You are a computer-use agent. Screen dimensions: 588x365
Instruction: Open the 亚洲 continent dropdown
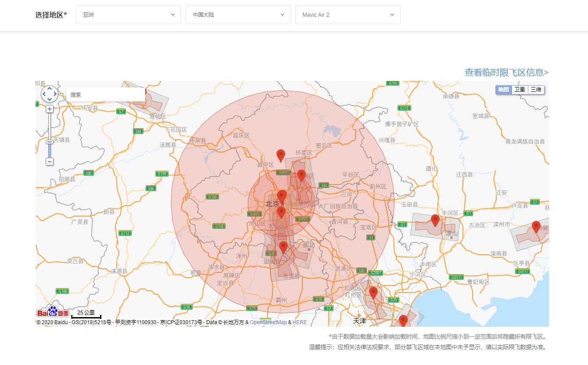pos(128,14)
